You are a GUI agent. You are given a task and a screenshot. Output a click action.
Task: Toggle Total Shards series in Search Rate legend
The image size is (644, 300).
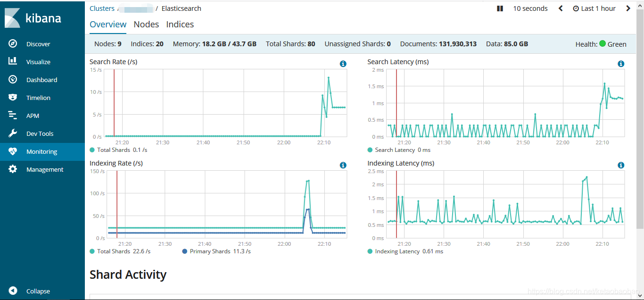point(118,150)
